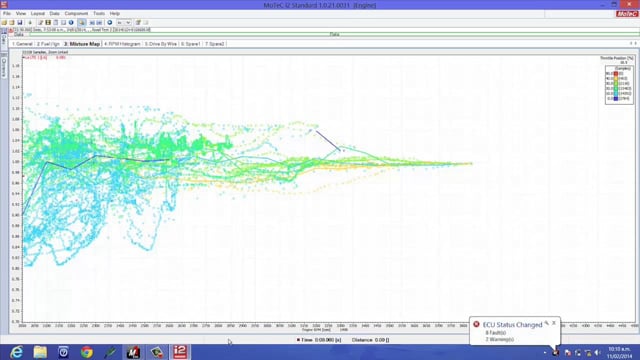Switch to MoTeC M1 Tune in taskbar
Viewport: 640px width, 360px height.
pyautogui.click(x=133, y=352)
